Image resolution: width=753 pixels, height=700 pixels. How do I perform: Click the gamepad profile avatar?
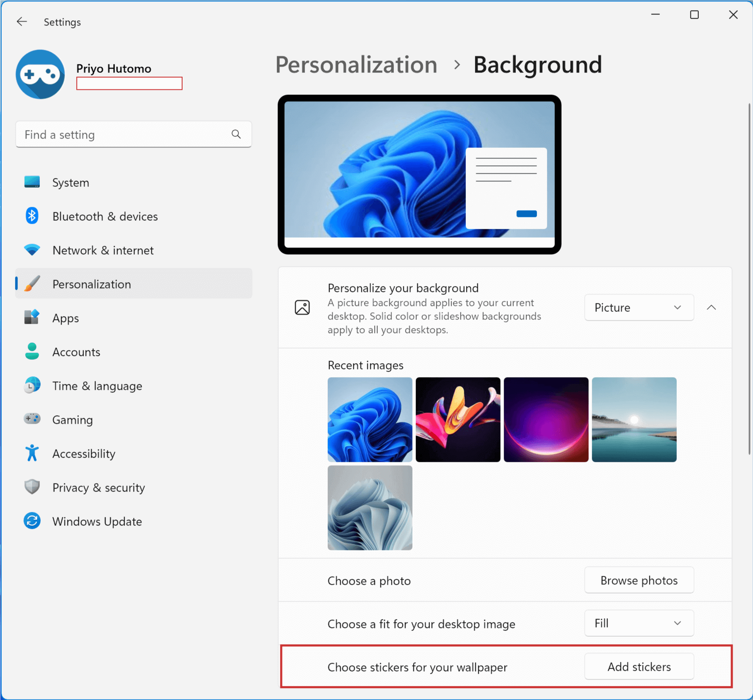pos(40,74)
